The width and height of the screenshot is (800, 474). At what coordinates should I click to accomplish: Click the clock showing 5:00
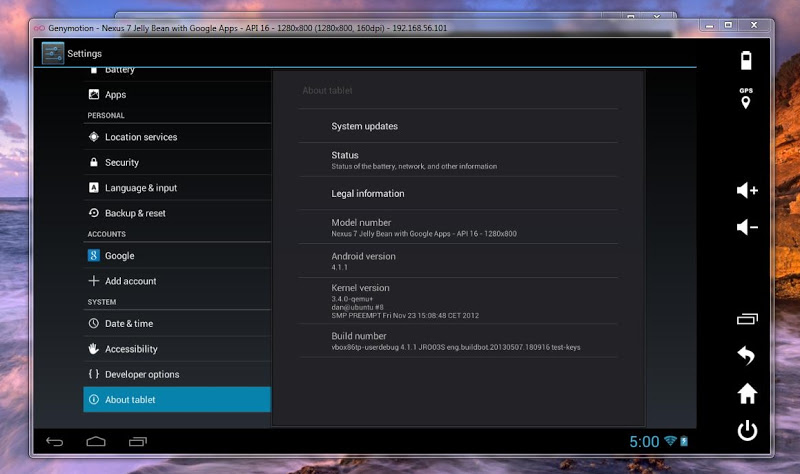tap(644, 441)
